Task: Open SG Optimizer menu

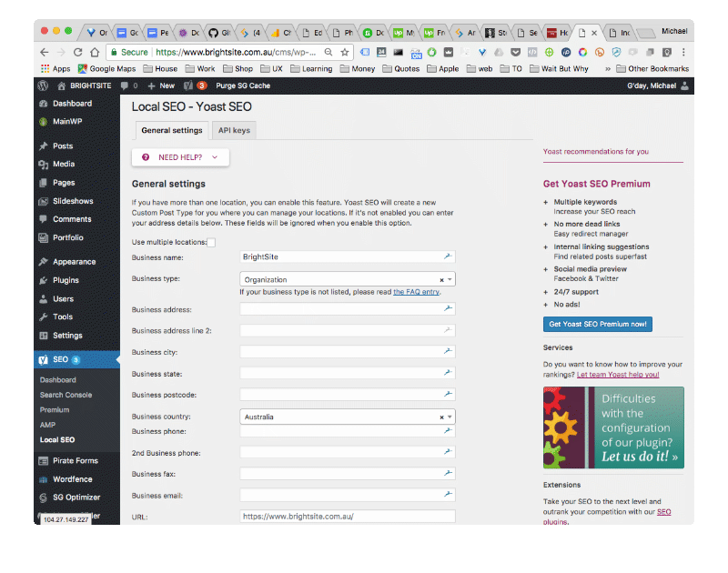Action: click(76, 498)
